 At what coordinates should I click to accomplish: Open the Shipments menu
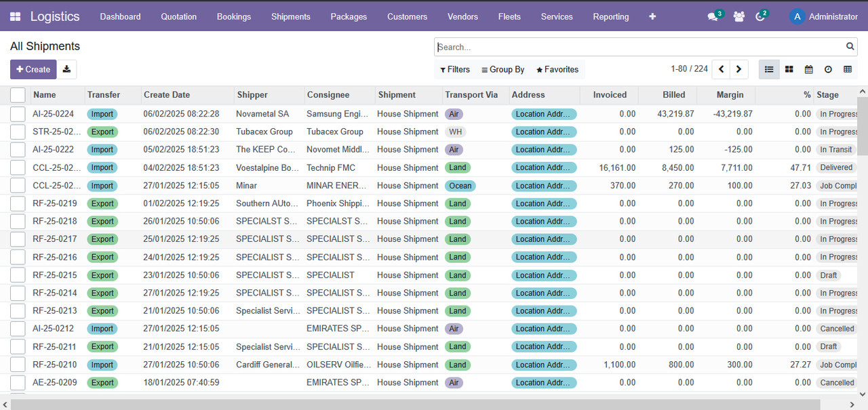pos(290,17)
